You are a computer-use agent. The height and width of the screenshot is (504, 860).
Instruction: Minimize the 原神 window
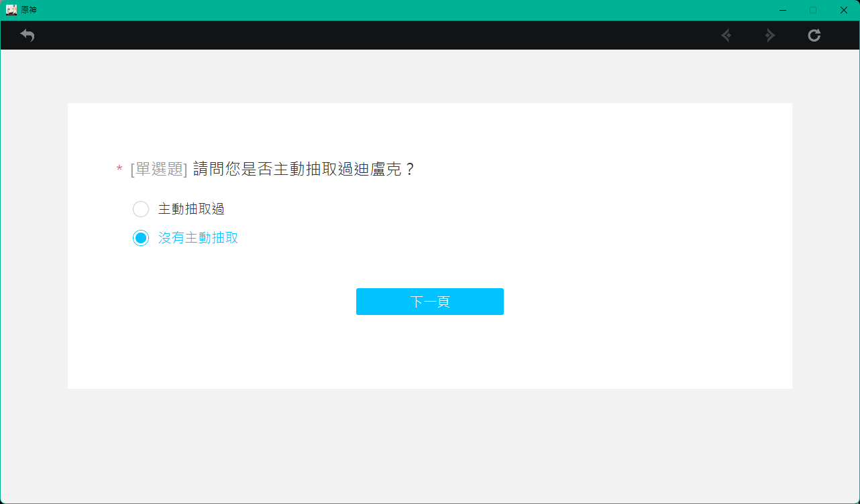click(783, 10)
